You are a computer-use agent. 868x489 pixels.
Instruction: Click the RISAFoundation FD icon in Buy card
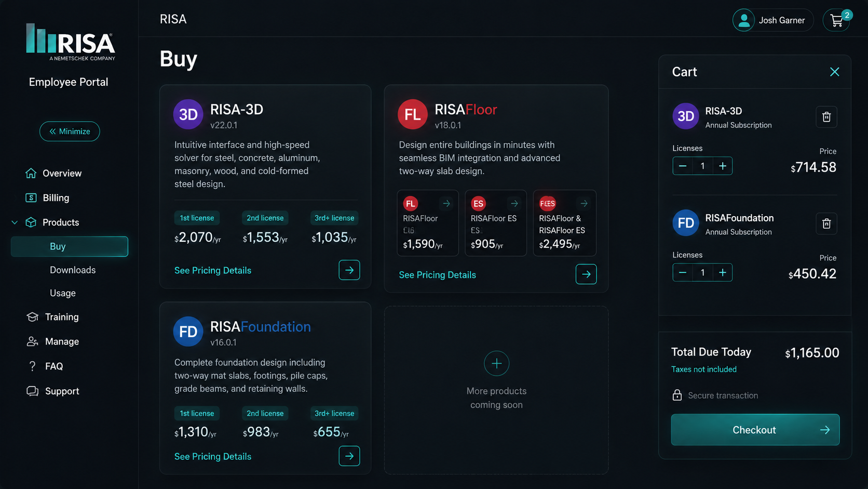(188, 332)
